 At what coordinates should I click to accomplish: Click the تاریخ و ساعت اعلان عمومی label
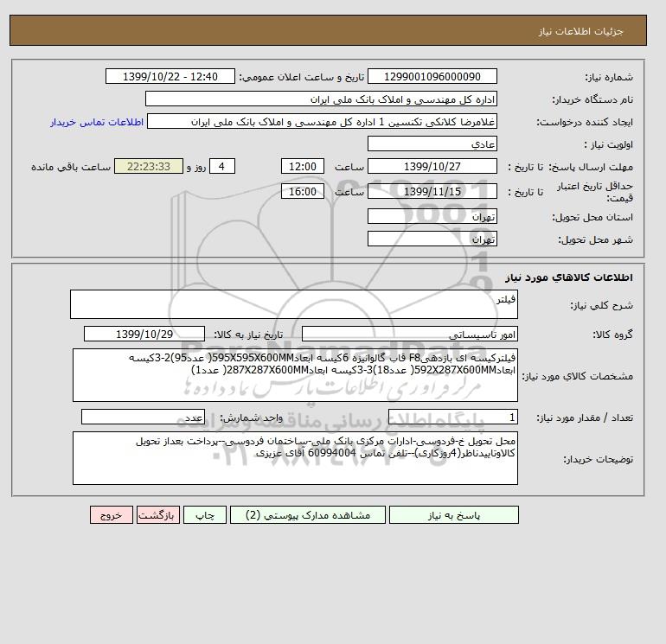coord(302,77)
